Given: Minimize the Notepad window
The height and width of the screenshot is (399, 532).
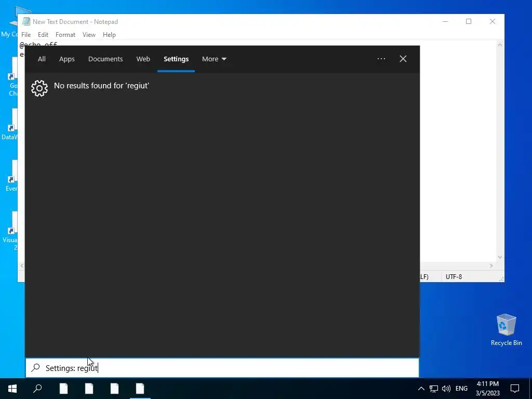Looking at the screenshot, I should tap(445, 21).
